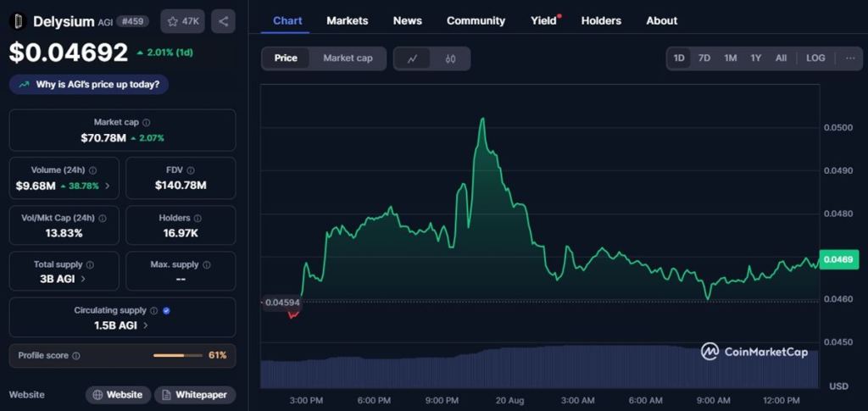Viewport: 868px width, 411px height.
Task: Click the Vol/Mkt Cap (24h) info icon
Action: [103, 219]
